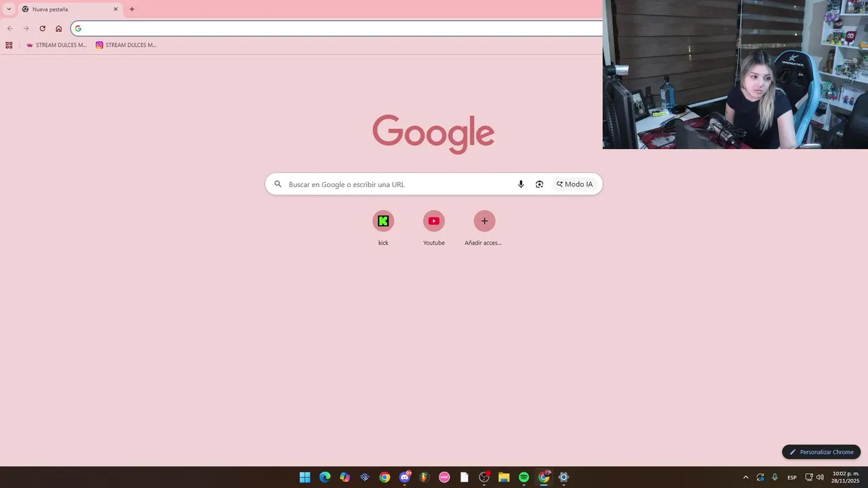868x488 pixels.
Task: Open Spotify from the taskbar
Action: (x=524, y=477)
